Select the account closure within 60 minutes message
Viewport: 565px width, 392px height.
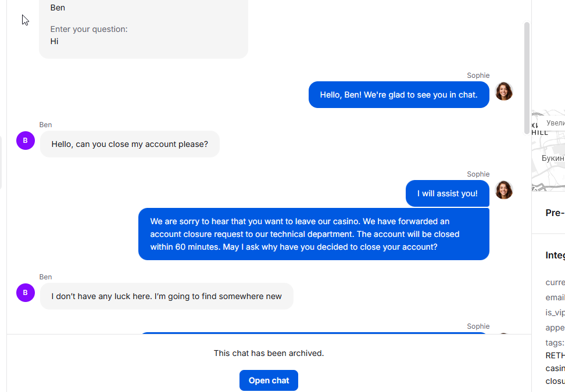click(313, 234)
